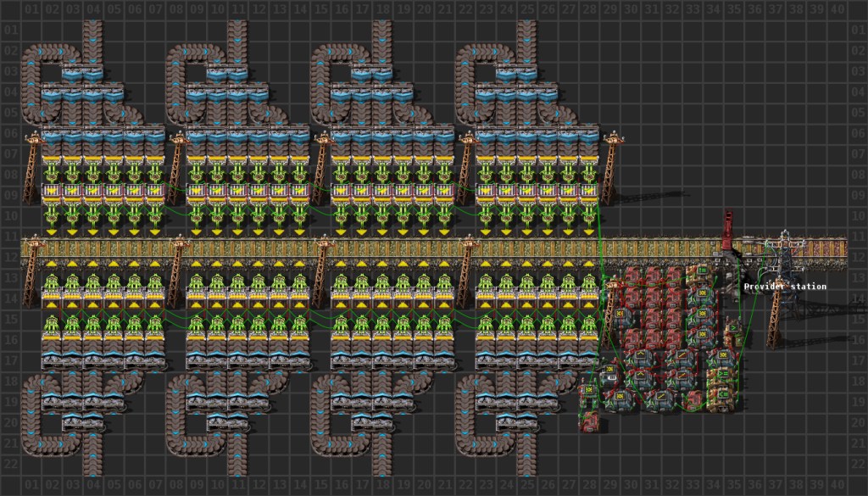Click the right row label '05'
868x496 pixels.
(858, 113)
